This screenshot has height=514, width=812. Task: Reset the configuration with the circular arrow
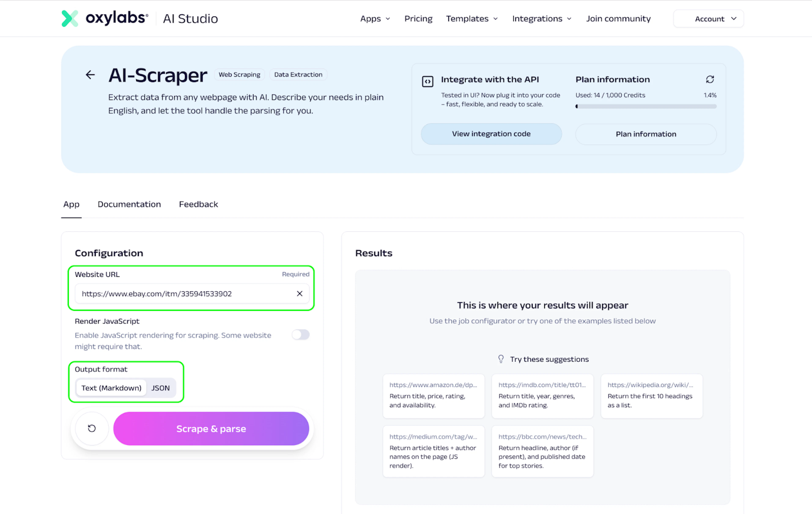click(x=92, y=428)
